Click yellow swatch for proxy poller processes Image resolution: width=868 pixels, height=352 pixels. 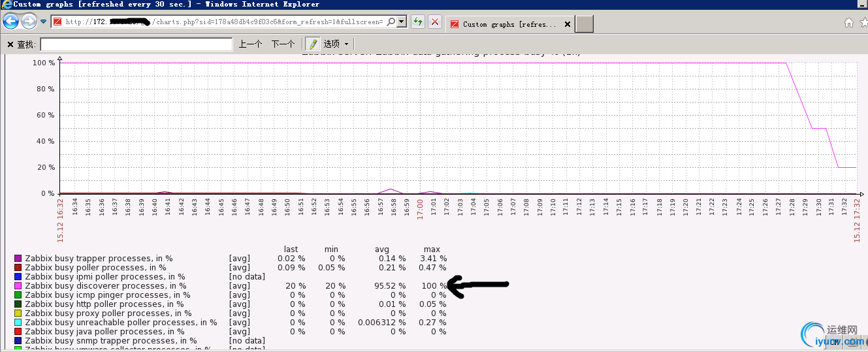pos(18,313)
